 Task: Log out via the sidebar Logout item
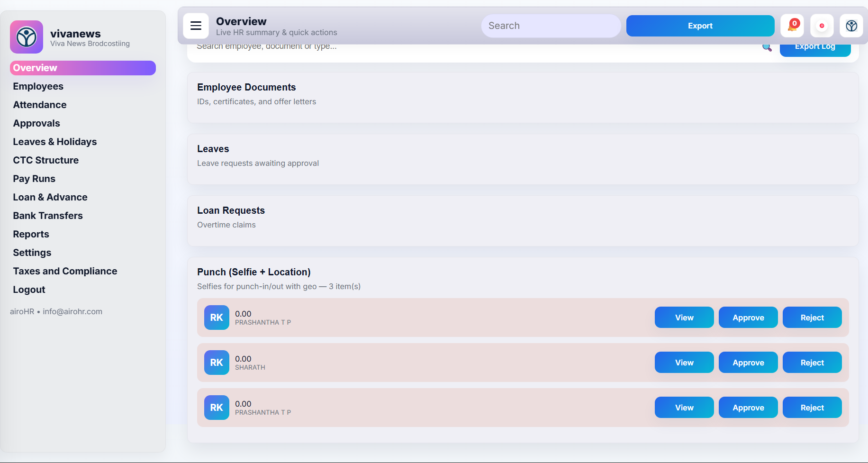point(29,290)
